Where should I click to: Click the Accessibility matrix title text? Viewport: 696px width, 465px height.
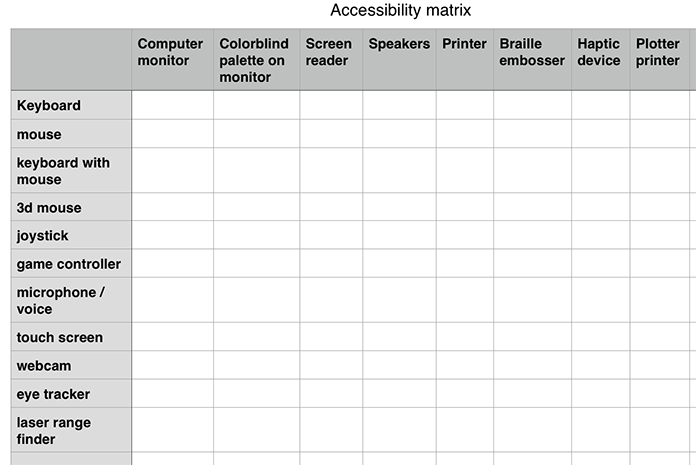tap(400, 10)
